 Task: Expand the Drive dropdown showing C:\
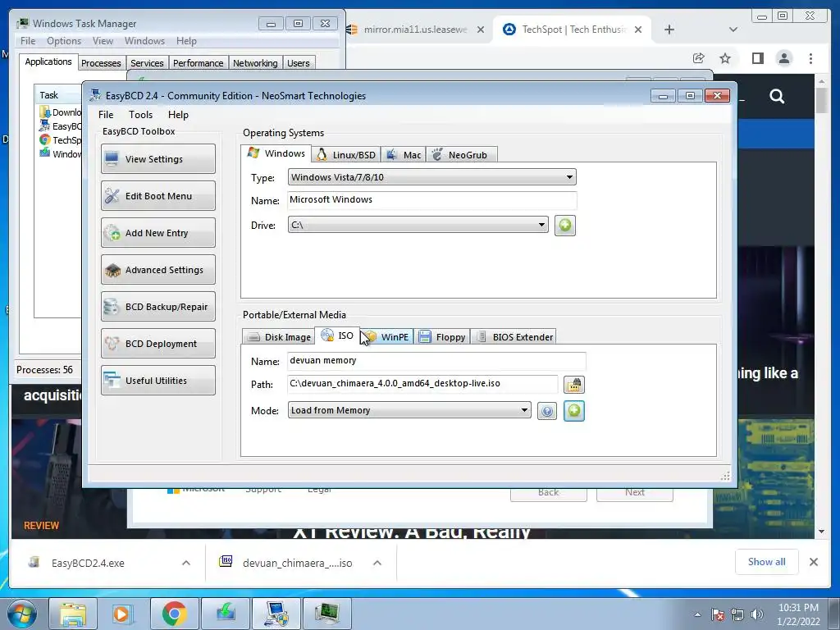click(418, 225)
